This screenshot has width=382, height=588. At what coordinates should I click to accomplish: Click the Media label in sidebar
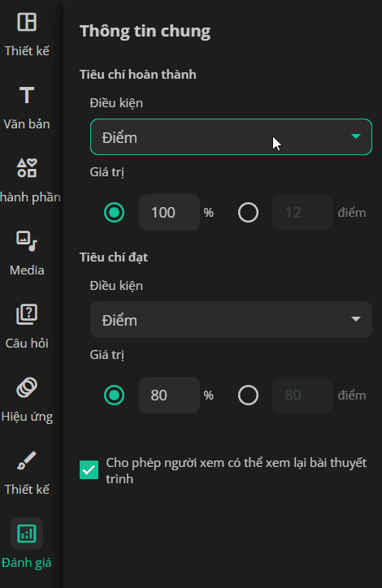point(27,270)
